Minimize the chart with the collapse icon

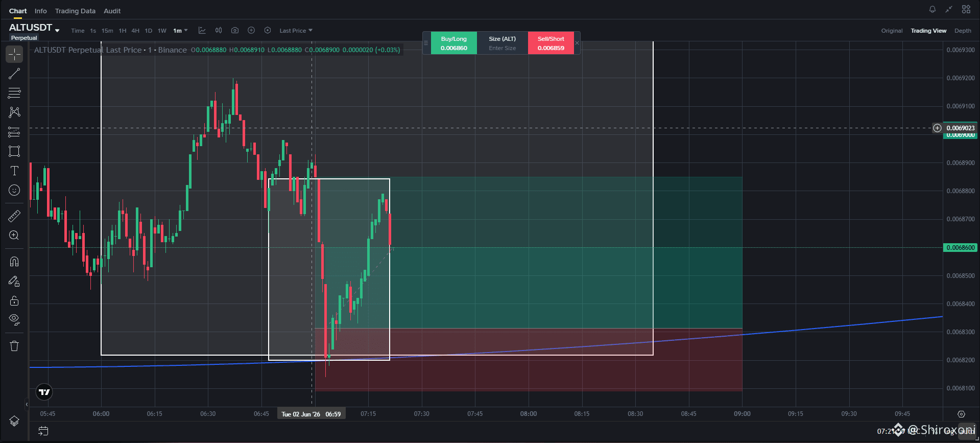pos(949,9)
